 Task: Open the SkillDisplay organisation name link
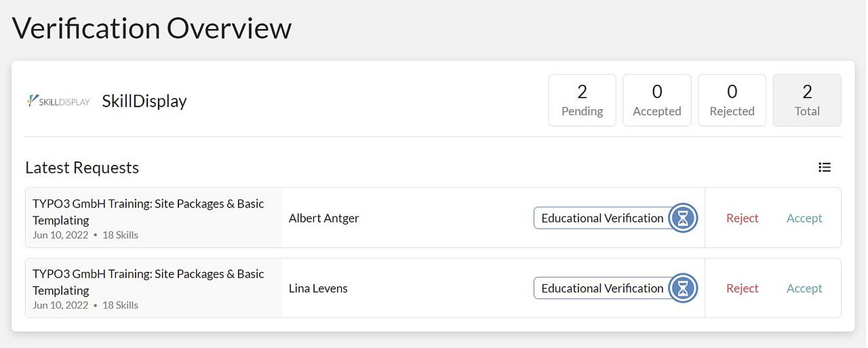(144, 101)
